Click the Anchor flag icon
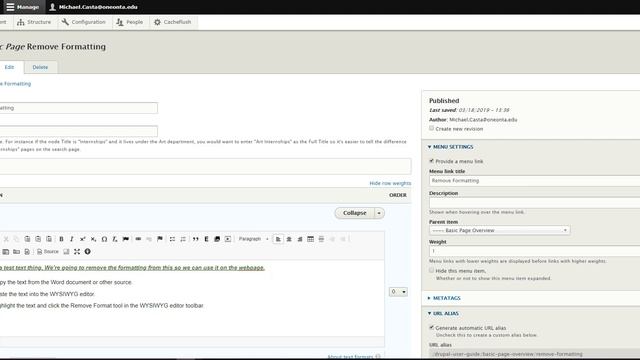640x360 pixels. coord(160,239)
